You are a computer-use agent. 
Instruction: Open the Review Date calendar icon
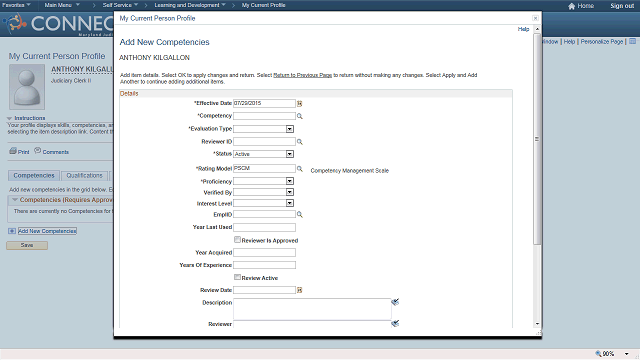point(299,290)
